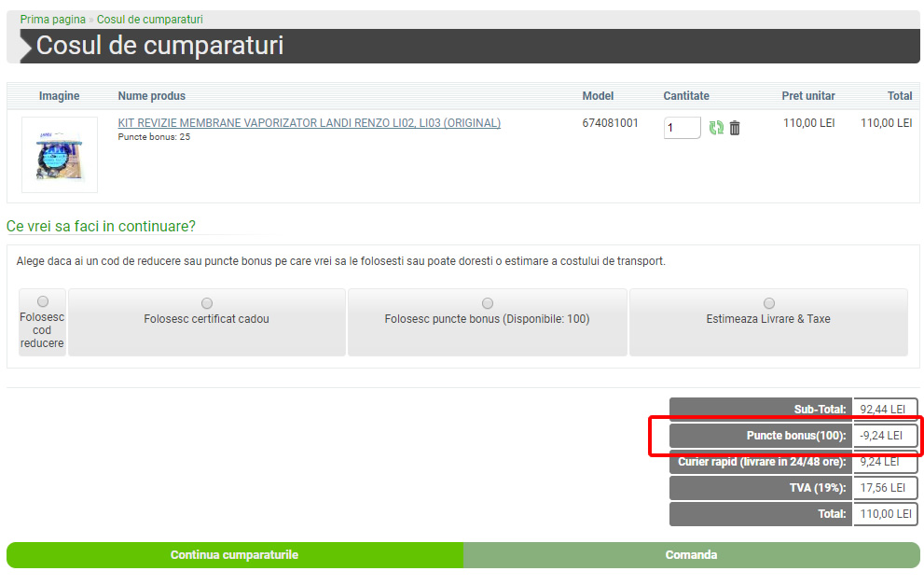Screen dimensions: 924x585
Task: Open the Landi Renzo kit product thumbnail
Action: point(60,154)
